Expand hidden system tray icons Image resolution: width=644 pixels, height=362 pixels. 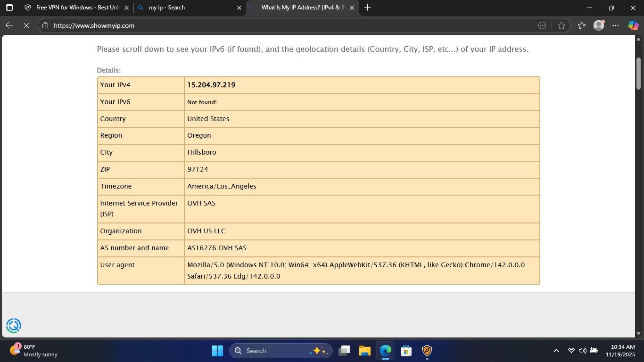point(556,351)
